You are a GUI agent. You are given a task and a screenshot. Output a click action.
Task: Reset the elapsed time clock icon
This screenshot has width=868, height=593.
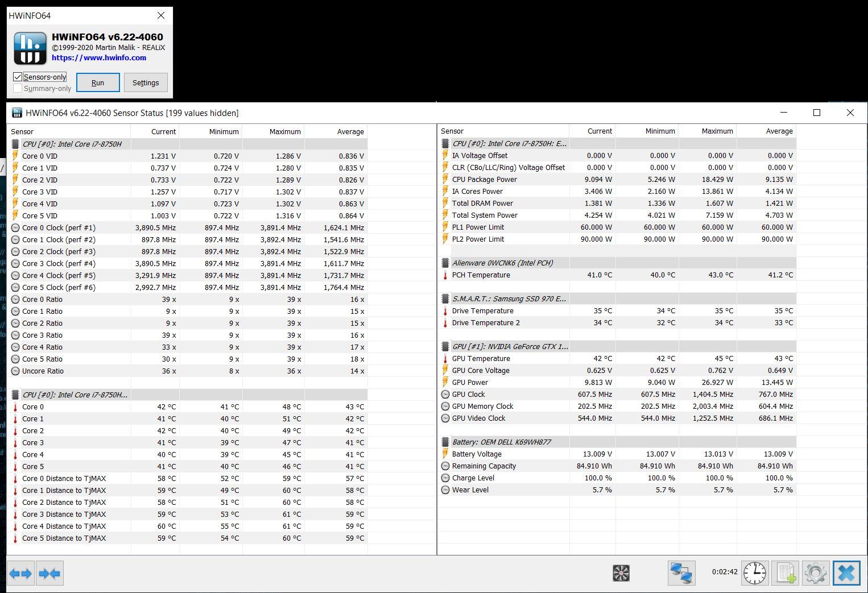pyautogui.click(x=755, y=573)
